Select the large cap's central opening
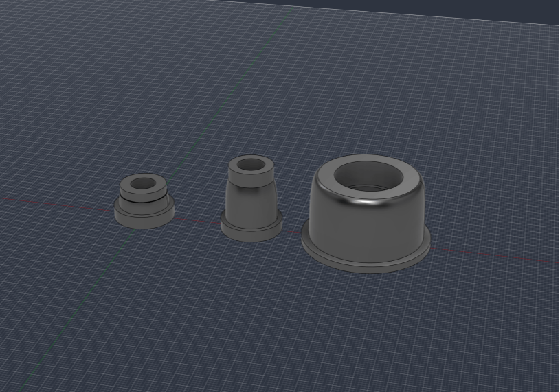The width and height of the screenshot is (560, 392). (368, 178)
